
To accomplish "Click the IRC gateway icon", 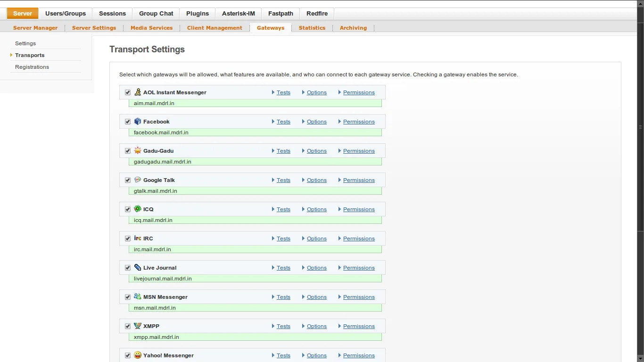I will [x=138, y=238].
